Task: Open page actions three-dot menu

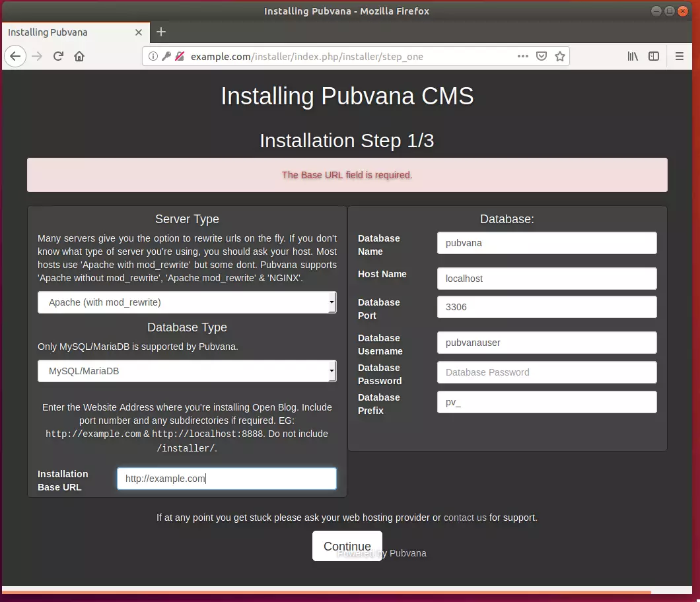Action: pos(523,56)
